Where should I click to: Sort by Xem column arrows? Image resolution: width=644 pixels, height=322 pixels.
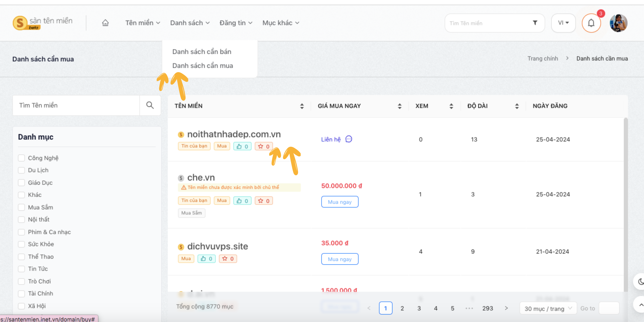coord(451,106)
